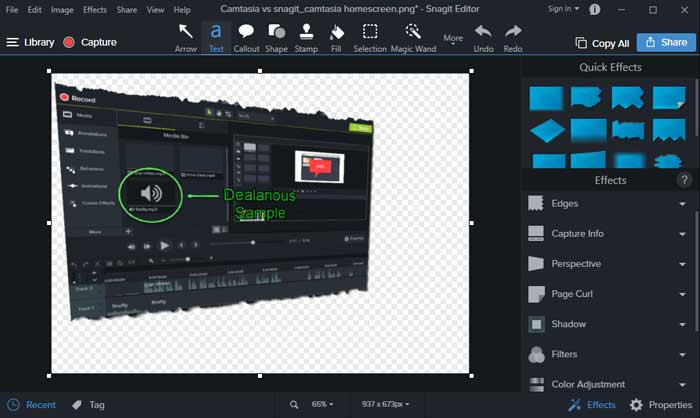The image size is (700, 418).
Task: Click the Color Adjustment effect icon
Action: [x=536, y=384]
